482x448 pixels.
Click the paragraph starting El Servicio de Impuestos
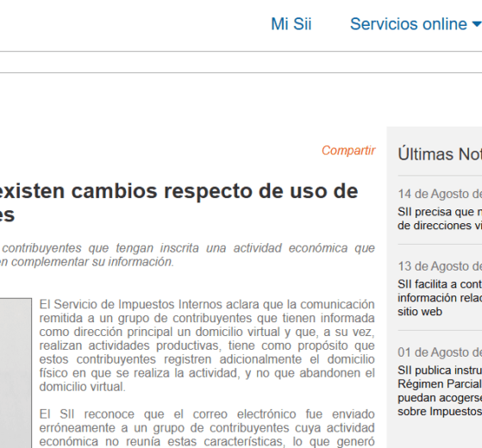point(207,345)
